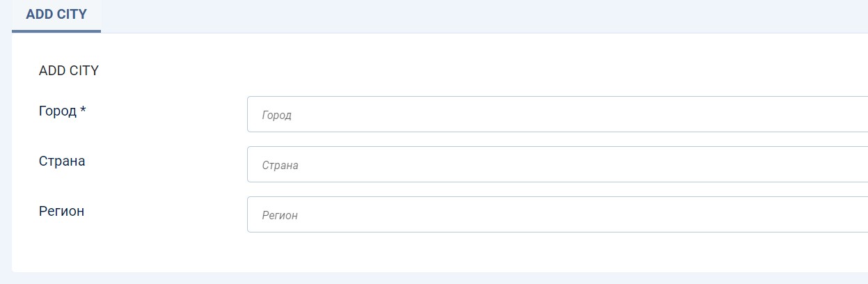The width and height of the screenshot is (868, 284).
Task: Click the Регион field label
Action: [61, 211]
